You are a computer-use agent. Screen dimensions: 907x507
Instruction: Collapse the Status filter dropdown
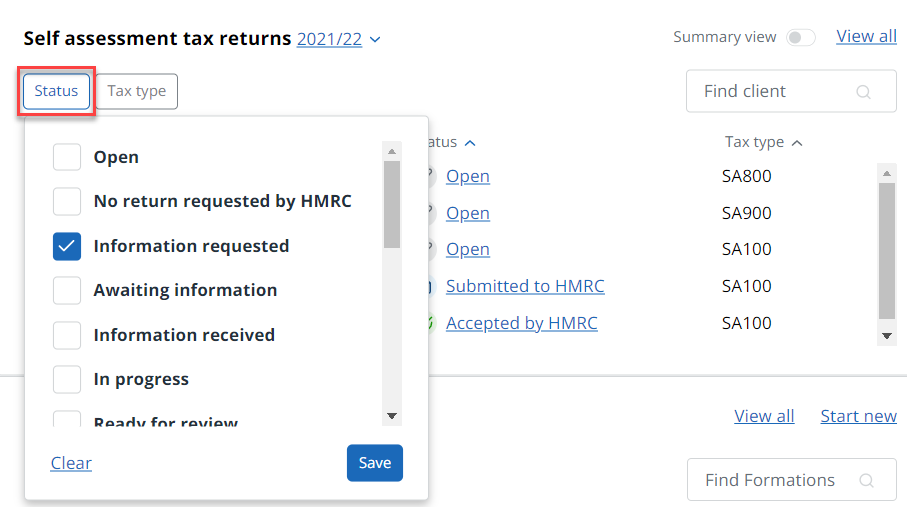tap(56, 91)
